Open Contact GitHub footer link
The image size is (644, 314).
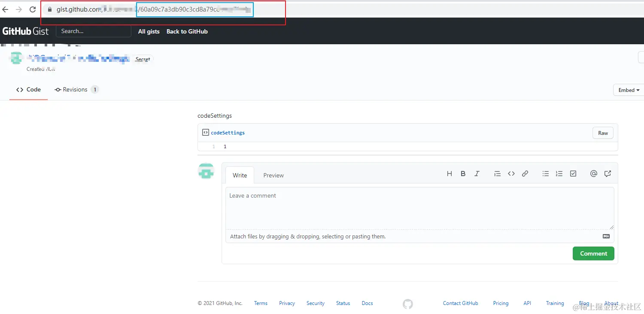click(460, 303)
